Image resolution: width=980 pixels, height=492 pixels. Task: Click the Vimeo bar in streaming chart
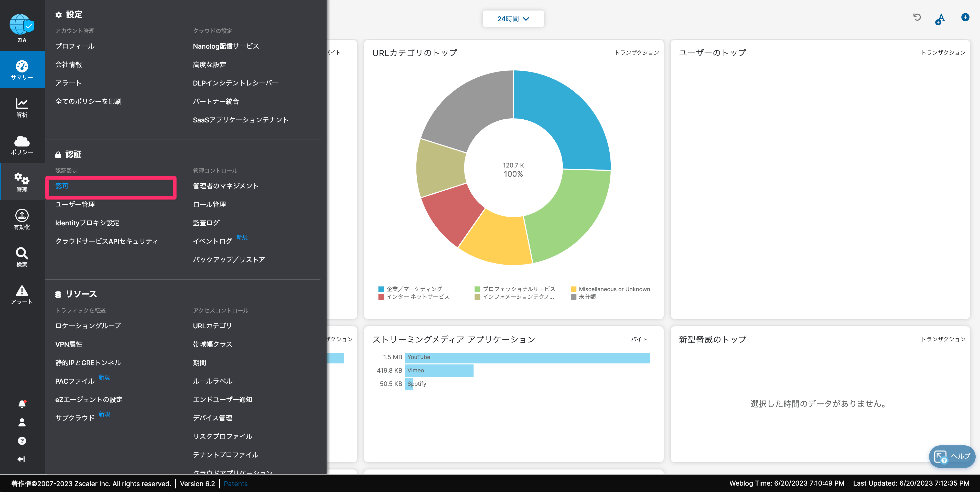pos(439,371)
